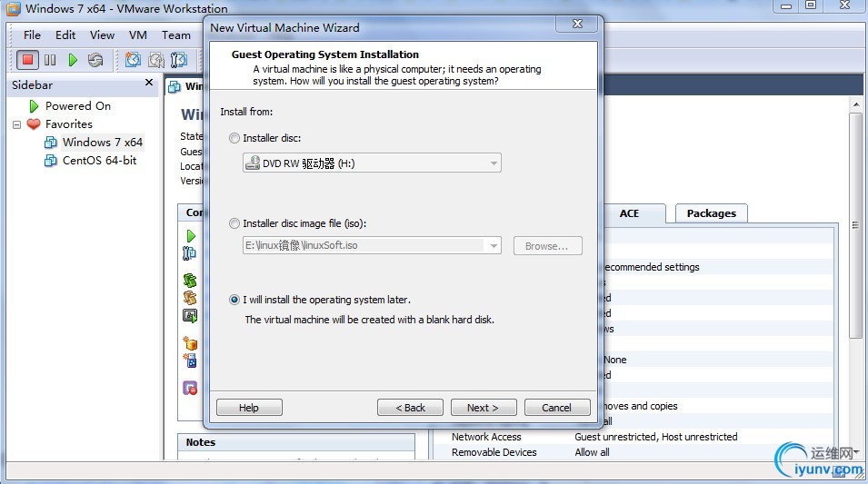Click the scrollbar up arrow
This screenshot has height=484, width=868.
[856, 104]
